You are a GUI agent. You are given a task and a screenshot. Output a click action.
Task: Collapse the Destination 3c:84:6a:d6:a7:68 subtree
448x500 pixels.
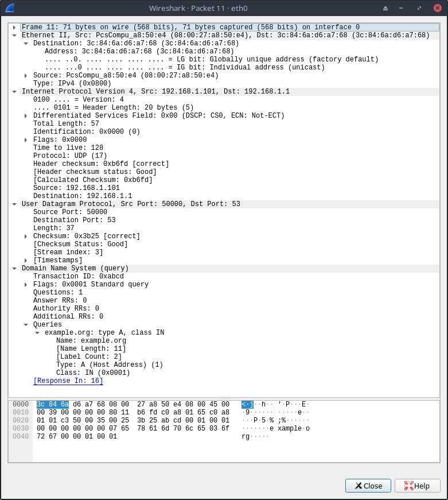click(x=26, y=44)
